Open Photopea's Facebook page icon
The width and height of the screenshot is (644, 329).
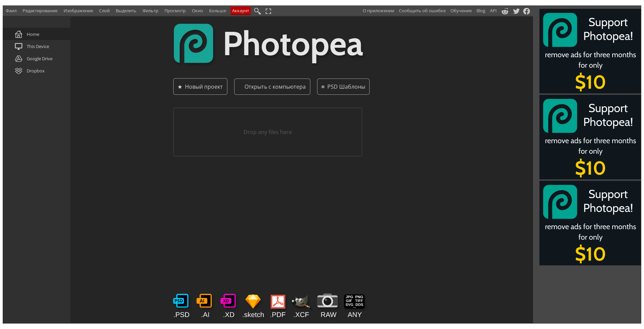527,11
